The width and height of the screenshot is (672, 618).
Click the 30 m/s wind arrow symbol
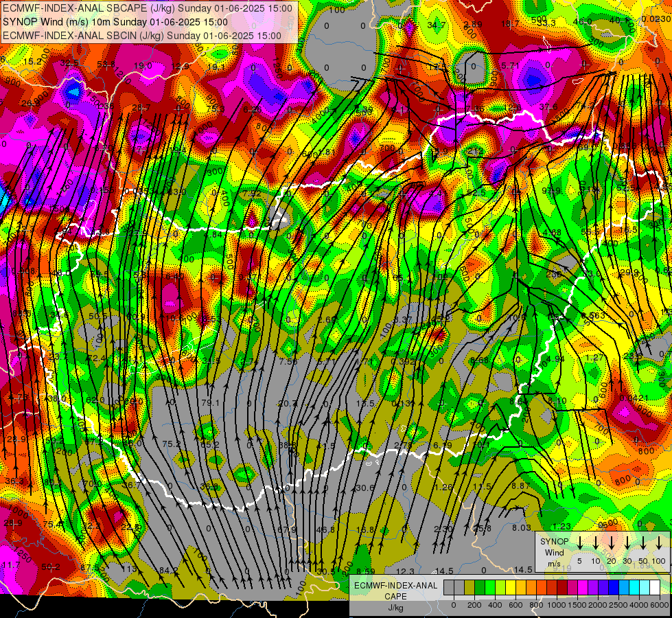coord(627,543)
